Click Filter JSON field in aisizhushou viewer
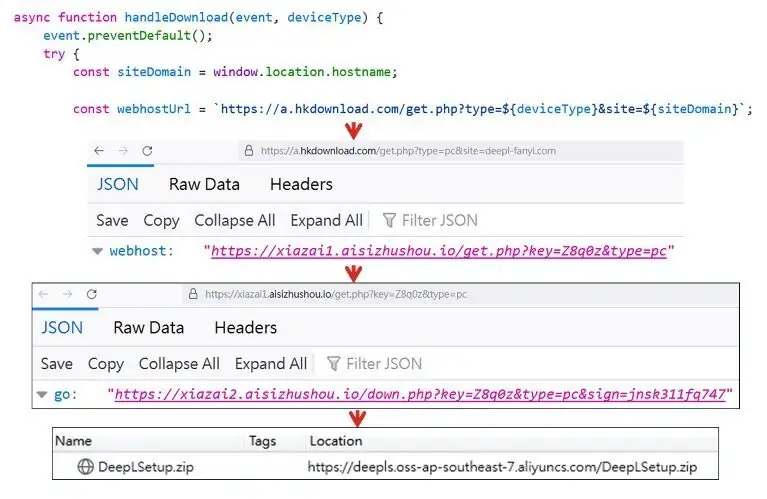Screen dimensions: 767x499 [384, 364]
